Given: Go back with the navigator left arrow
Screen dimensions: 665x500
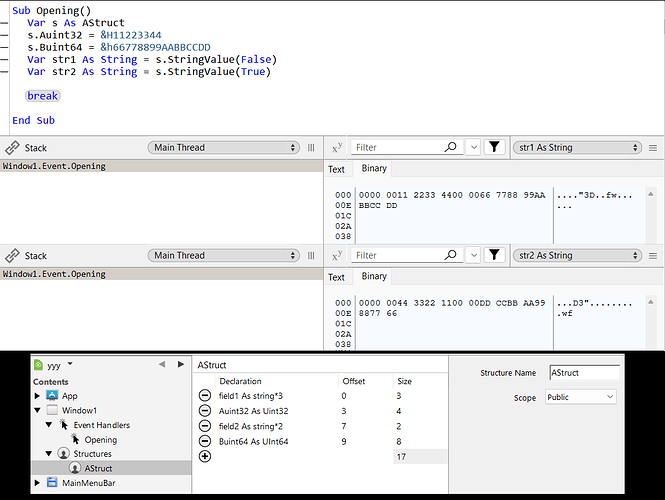Looking at the screenshot, I should click(x=162, y=364).
